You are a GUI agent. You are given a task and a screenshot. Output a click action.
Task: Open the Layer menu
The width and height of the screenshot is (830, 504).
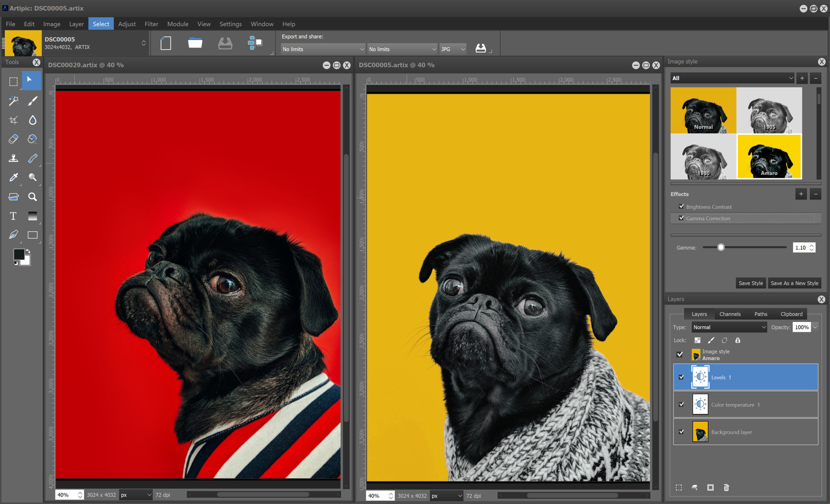click(x=77, y=24)
